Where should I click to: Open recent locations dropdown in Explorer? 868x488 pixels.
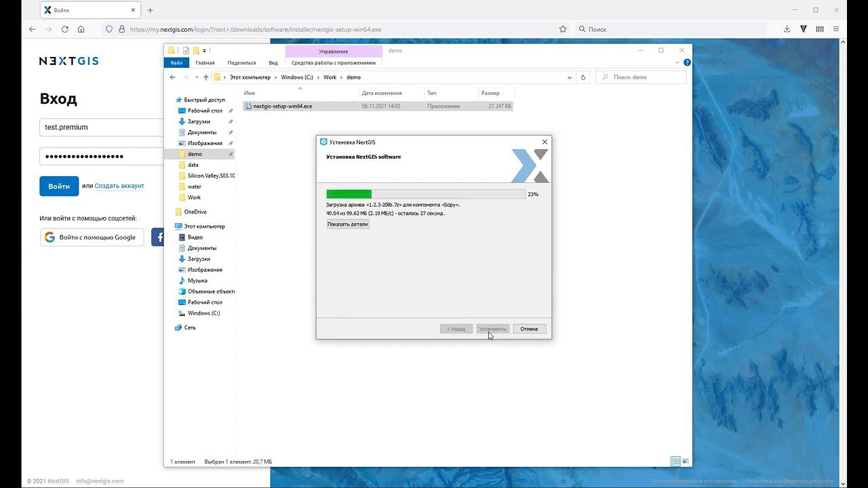pos(197,77)
